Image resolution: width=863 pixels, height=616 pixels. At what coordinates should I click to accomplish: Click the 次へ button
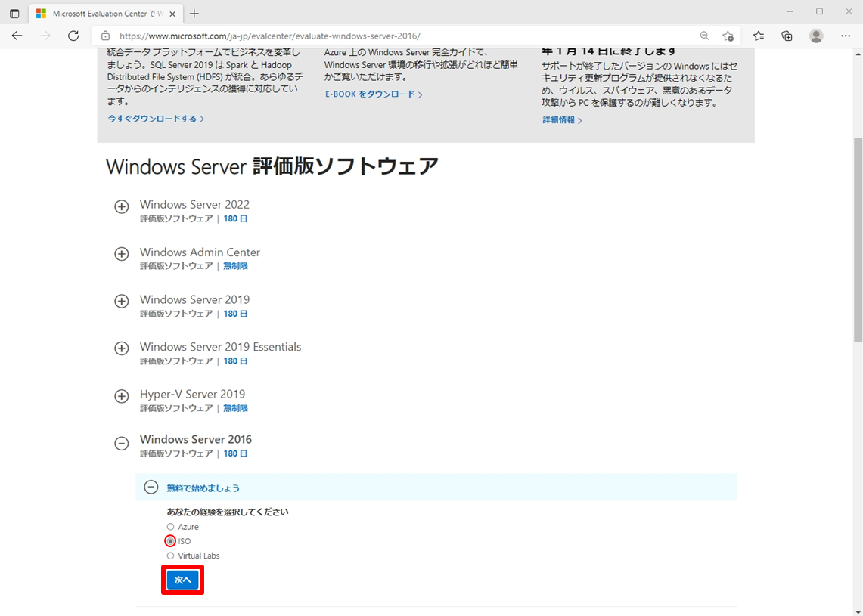[x=183, y=580]
